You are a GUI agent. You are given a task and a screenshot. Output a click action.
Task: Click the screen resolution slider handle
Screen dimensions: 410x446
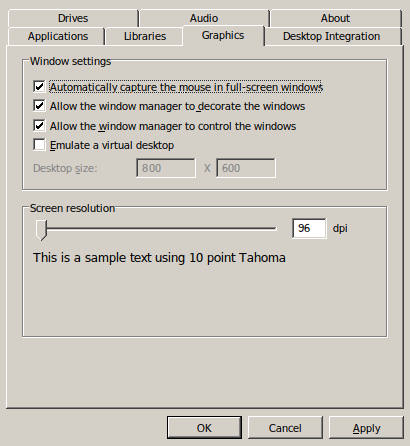[41, 230]
